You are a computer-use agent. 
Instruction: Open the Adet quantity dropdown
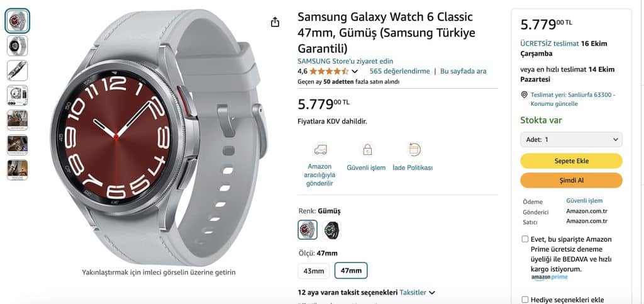(x=571, y=140)
